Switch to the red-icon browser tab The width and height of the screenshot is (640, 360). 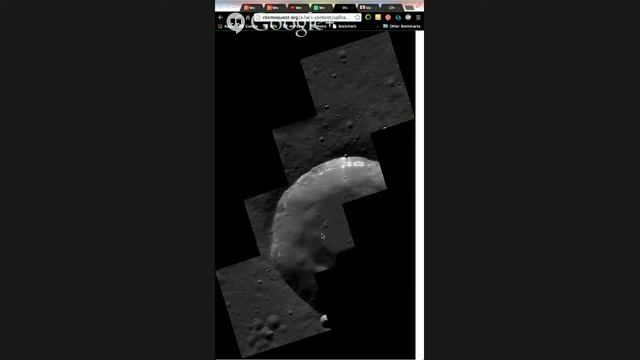click(x=298, y=8)
